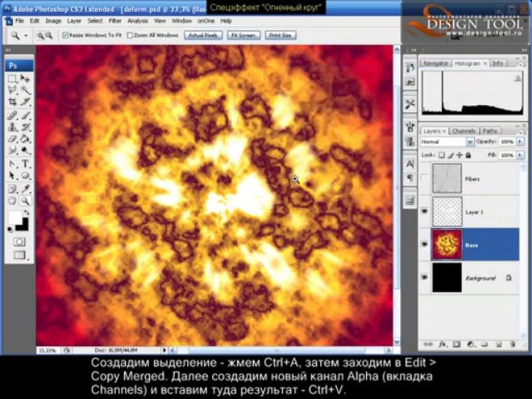Enable Zoom All Windows checkbox
This screenshot has height=399, width=532.
click(130, 35)
